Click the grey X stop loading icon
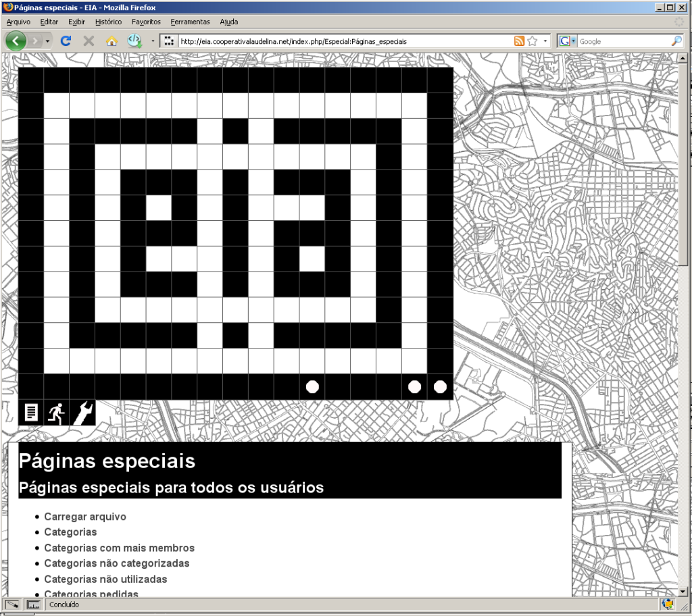This screenshot has width=692, height=616. coord(89,41)
